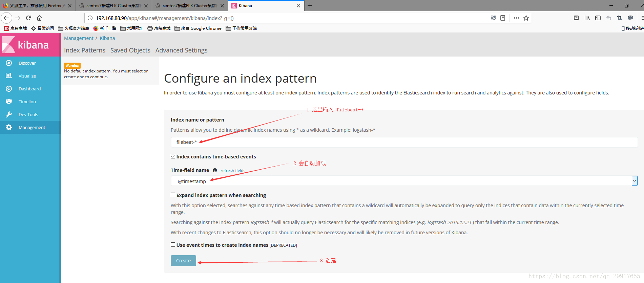
Task: Click the index name input with filebeat-*
Action: tap(404, 142)
